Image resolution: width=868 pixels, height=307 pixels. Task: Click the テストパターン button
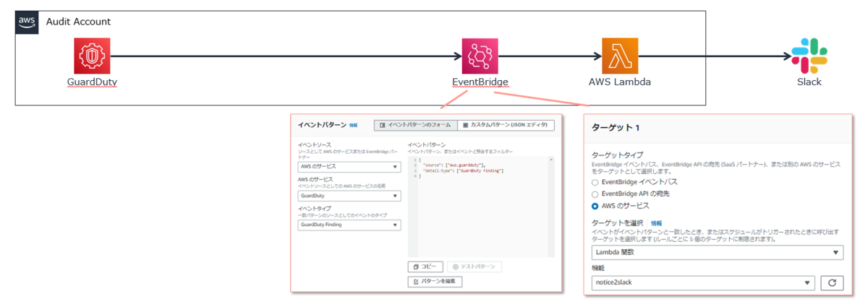[474, 267]
